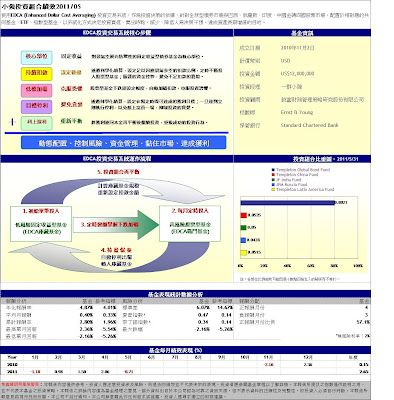Click the green bar in the chart
394x400 pixels.
point(244,227)
